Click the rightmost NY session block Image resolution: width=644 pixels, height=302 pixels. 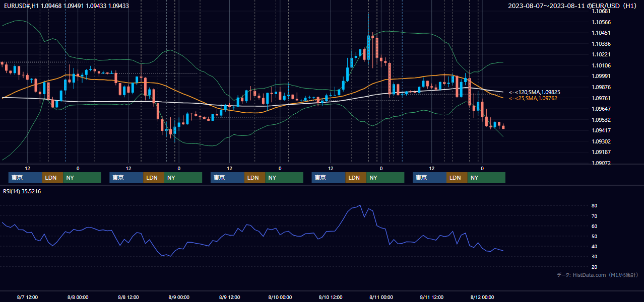(486, 178)
